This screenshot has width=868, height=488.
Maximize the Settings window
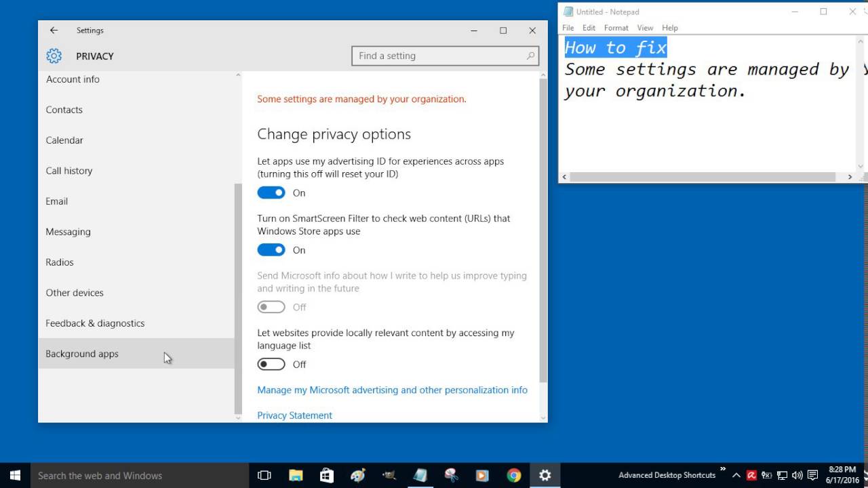[x=503, y=30]
